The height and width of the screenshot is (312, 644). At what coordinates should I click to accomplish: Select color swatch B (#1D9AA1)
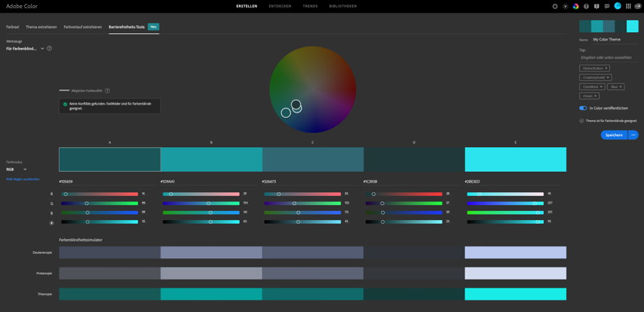click(211, 159)
